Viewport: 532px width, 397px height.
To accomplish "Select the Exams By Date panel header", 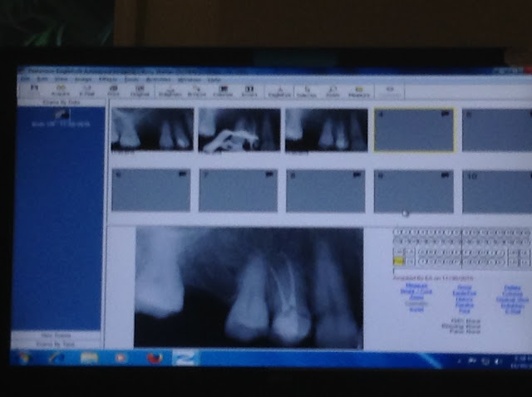I will [62, 102].
